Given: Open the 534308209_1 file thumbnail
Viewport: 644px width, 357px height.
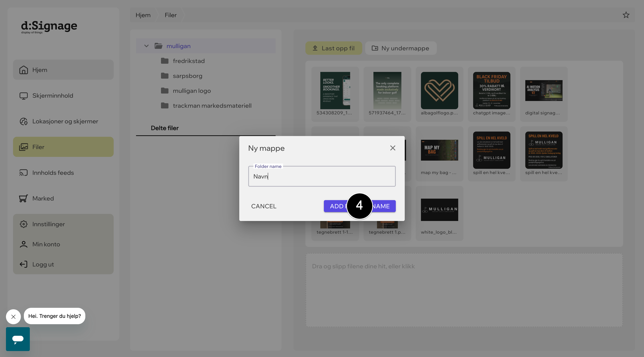Looking at the screenshot, I should (x=335, y=91).
